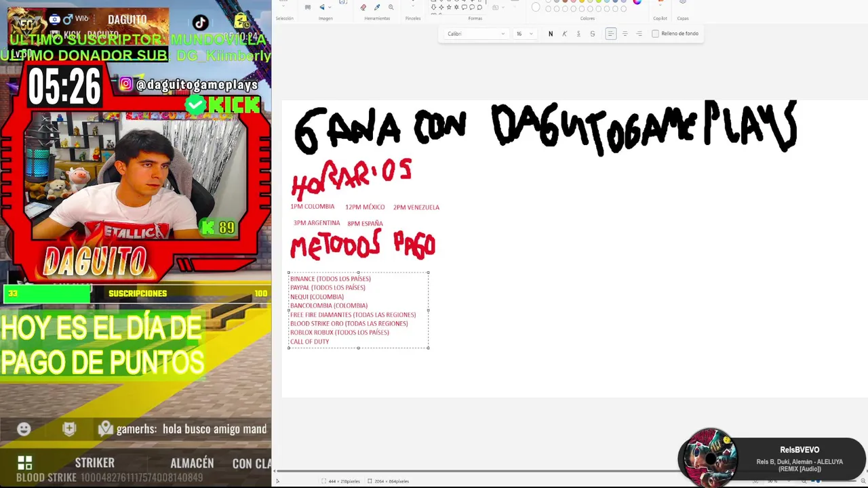Click the 'NEQUI (COLOMBIA)' text line
This screenshot has height=488, width=868.
tap(317, 297)
